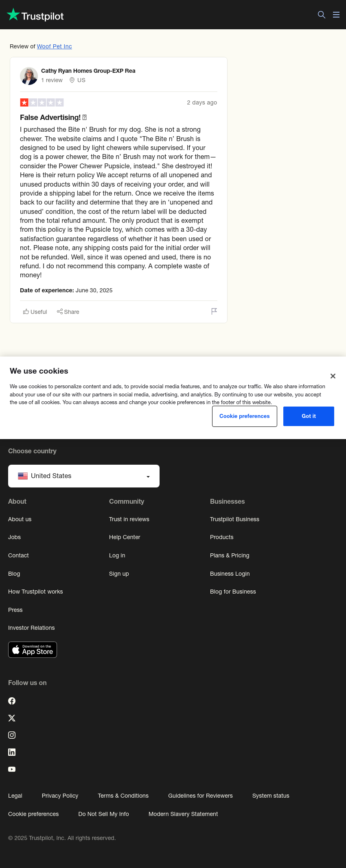Image resolution: width=346 pixels, height=868 pixels.
Task: Mark the review as Useful
Action: pyautogui.click(x=35, y=312)
